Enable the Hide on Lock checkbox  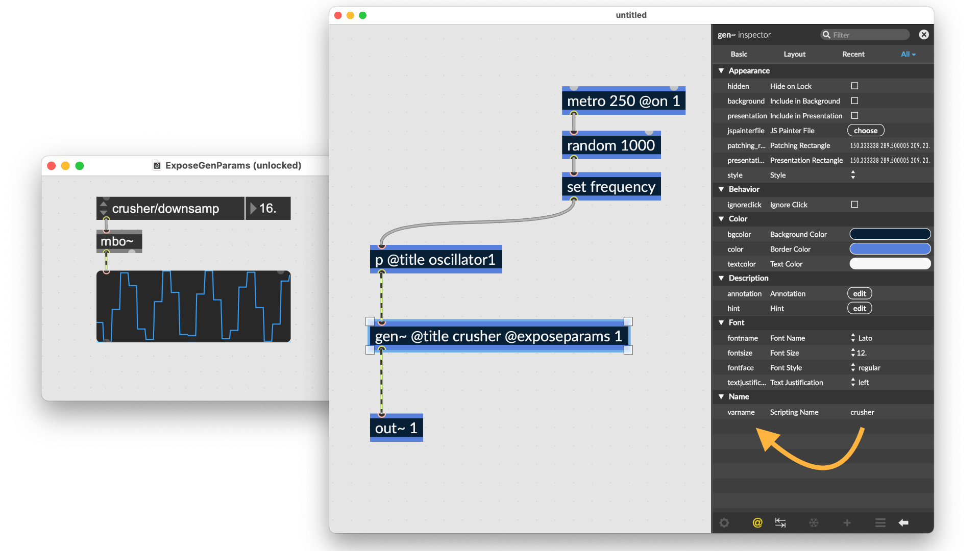coord(854,86)
